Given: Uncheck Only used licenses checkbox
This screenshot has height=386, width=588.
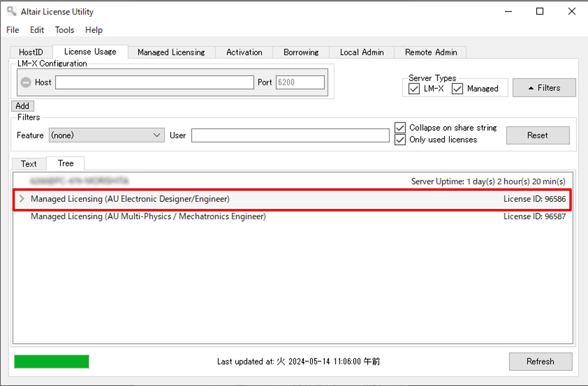Looking at the screenshot, I should coord(400,140).
